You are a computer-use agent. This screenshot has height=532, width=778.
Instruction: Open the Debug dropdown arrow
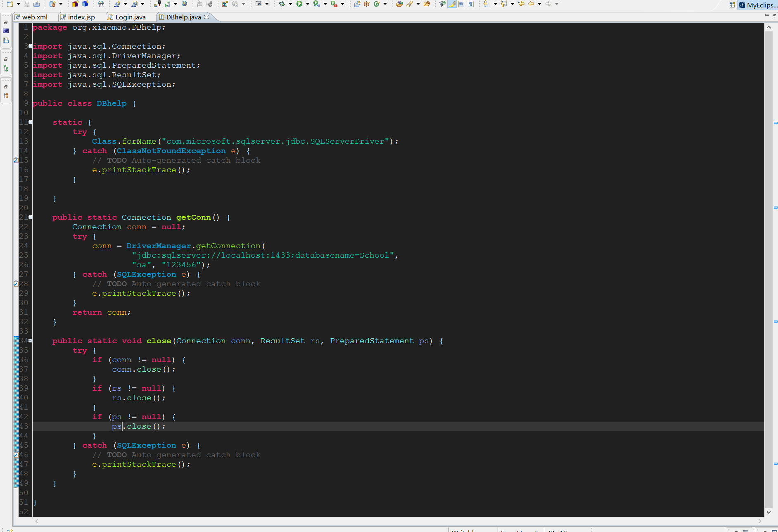290,4
